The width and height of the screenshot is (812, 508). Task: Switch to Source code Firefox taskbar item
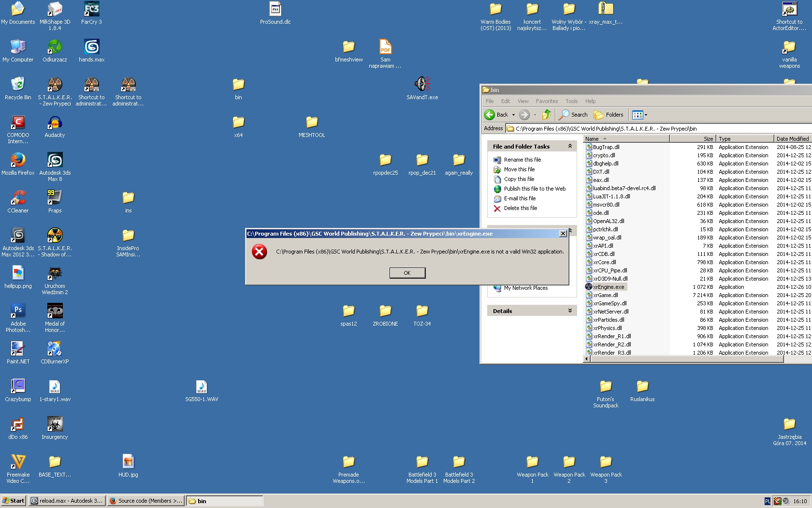pyautogui.click(x=145, y=501)
